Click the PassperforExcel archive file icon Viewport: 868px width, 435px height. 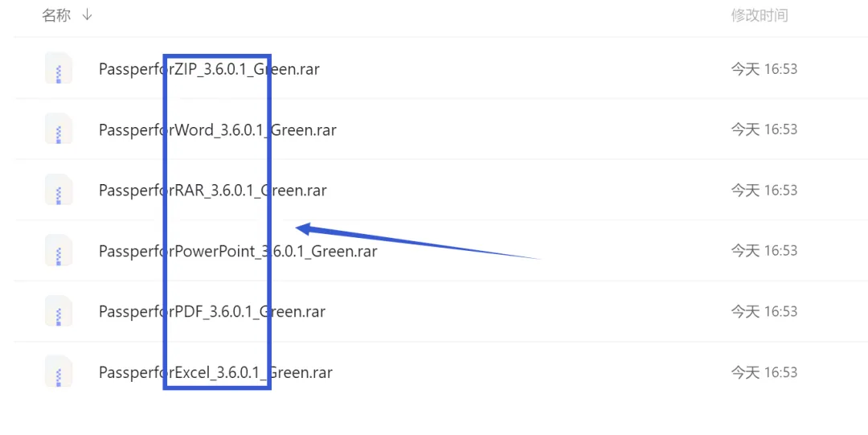coord(59,371)
